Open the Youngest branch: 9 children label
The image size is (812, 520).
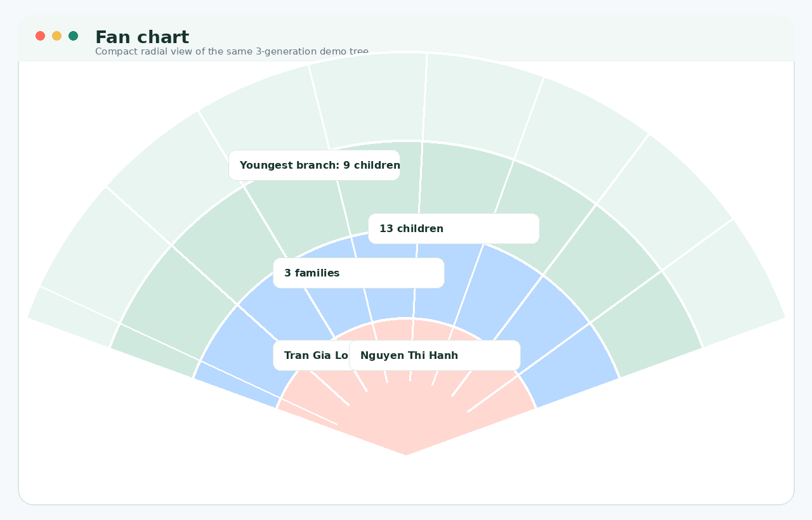tap(314, 165)
